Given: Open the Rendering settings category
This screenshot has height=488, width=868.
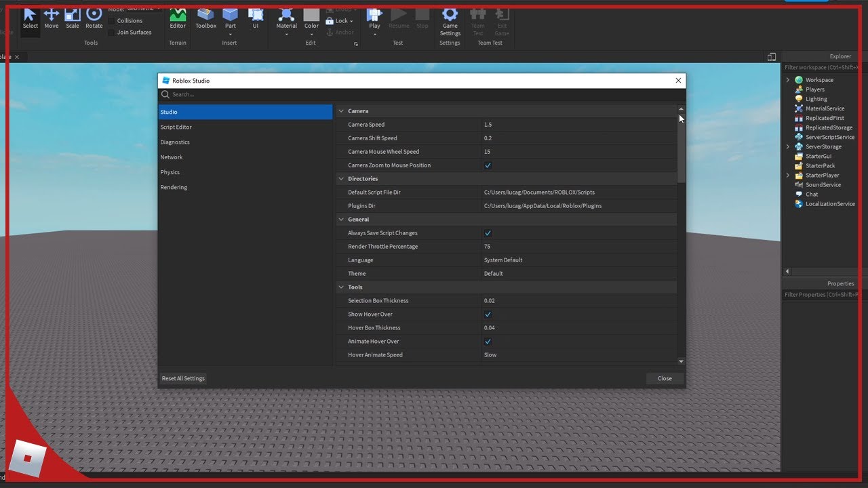Looking at the screenshot, I should point(245,187).
